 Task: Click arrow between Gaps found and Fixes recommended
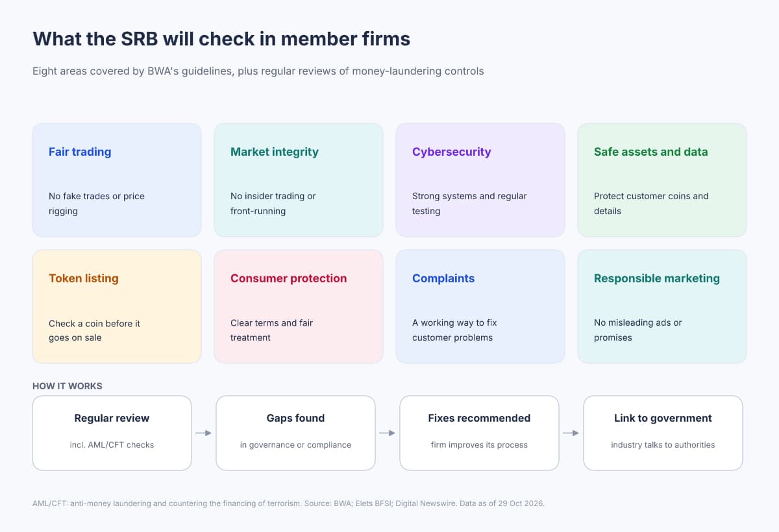[x=388, y=433]
